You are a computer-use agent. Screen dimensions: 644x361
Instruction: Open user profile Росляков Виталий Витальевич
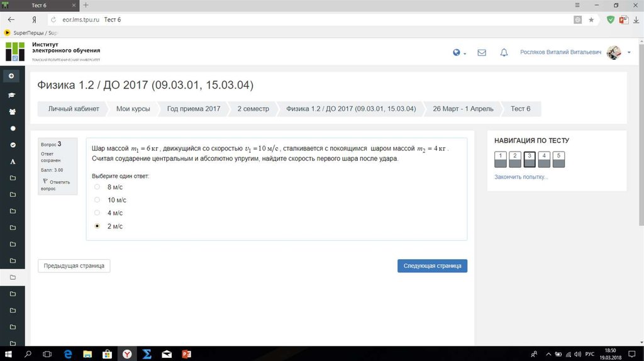tap(560, 52)
